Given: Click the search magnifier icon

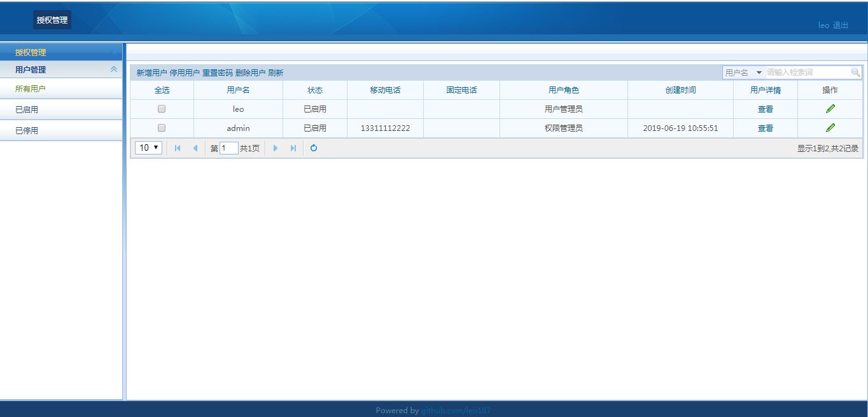Looking at the screenshot, I should tap(856, 72).
